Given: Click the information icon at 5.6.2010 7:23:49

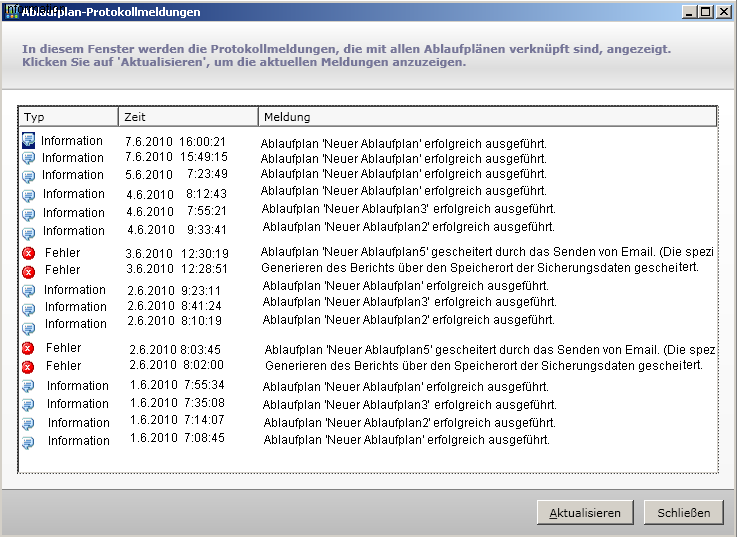Looking at the screenshot, I should 29,176.
